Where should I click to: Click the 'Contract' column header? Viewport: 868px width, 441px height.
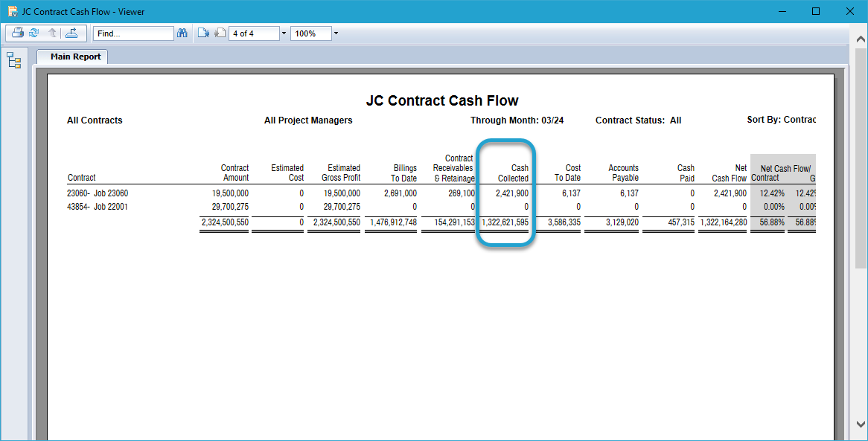81,178
